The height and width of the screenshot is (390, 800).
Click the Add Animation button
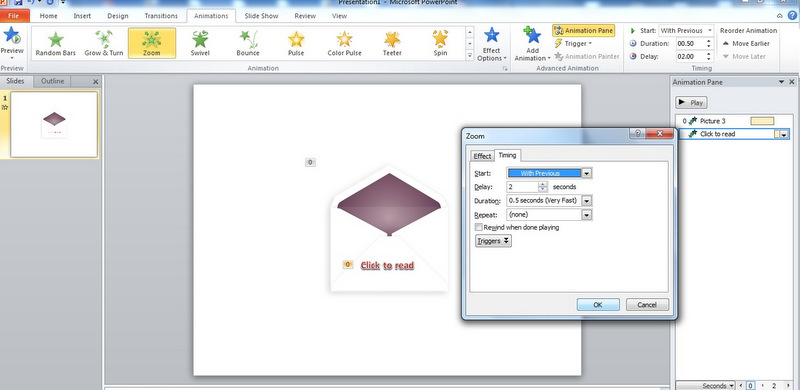click(x=533, y=44)
